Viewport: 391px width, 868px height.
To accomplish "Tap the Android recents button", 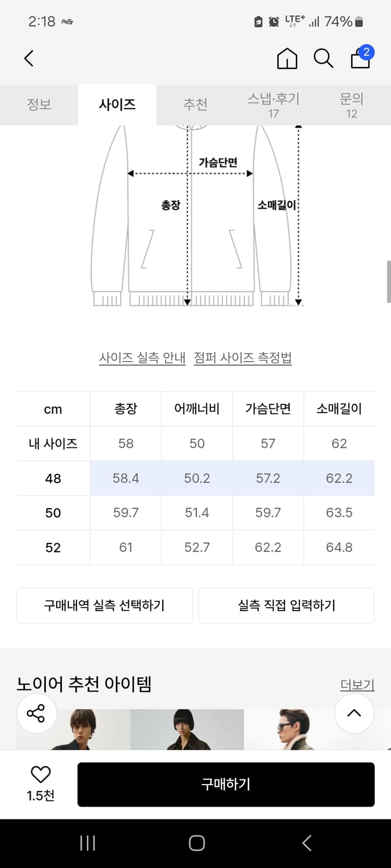I will point(87,843).
